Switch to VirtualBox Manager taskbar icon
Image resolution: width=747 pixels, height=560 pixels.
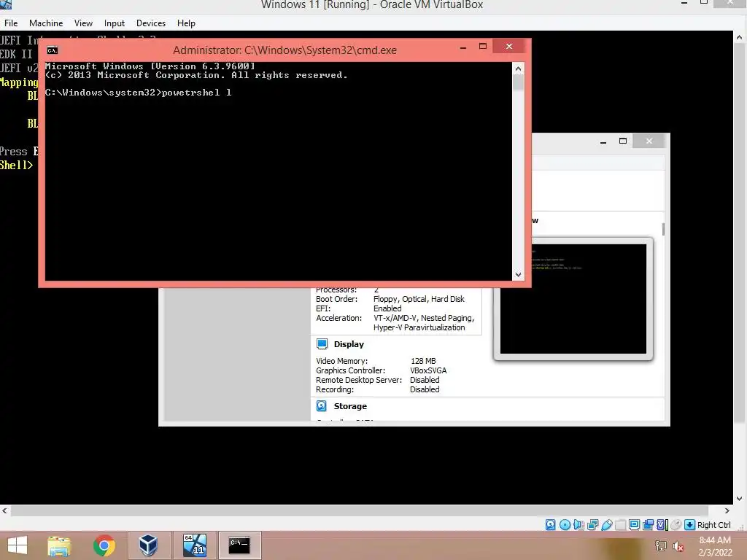coord(149,545)
